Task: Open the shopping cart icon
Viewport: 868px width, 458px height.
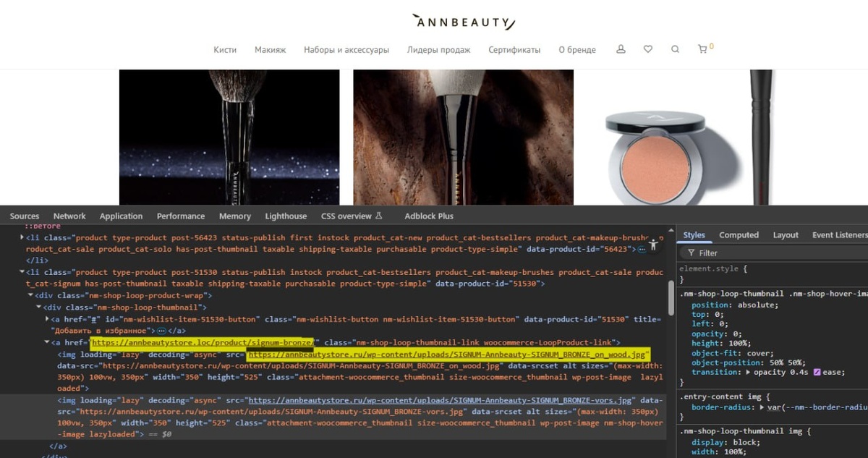Action: click(703, 49)
